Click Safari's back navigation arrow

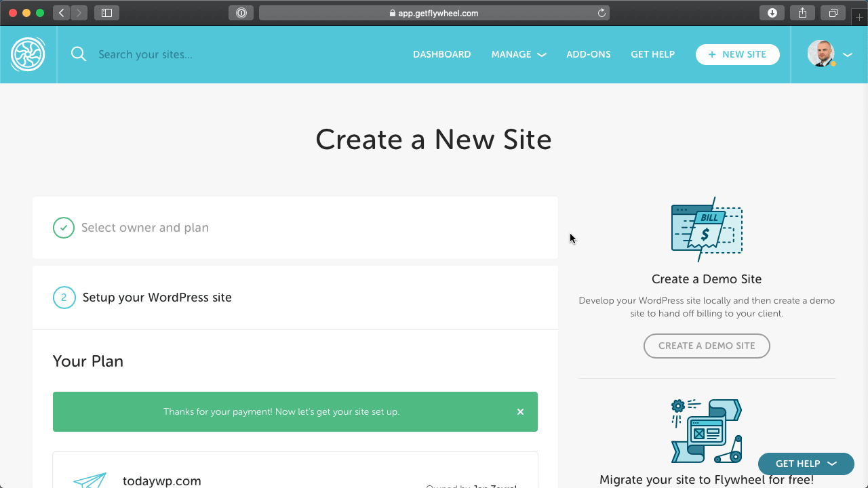coord(61,13)
